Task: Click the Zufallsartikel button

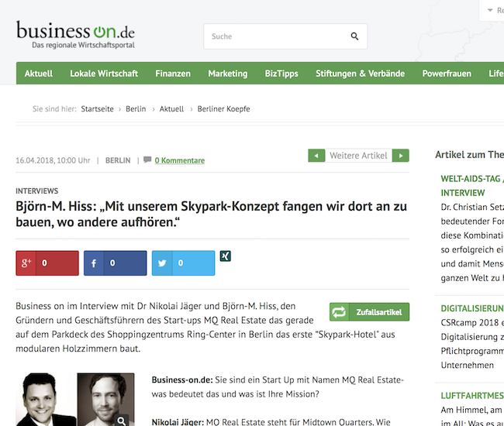Action: 369,311
